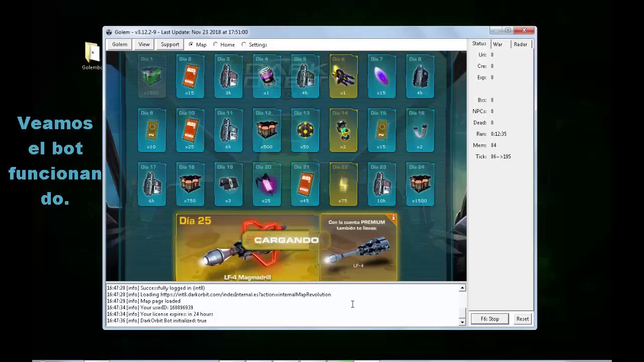644x362 pixels.
Task: Open the Support menu
Action: coord(170,44)
